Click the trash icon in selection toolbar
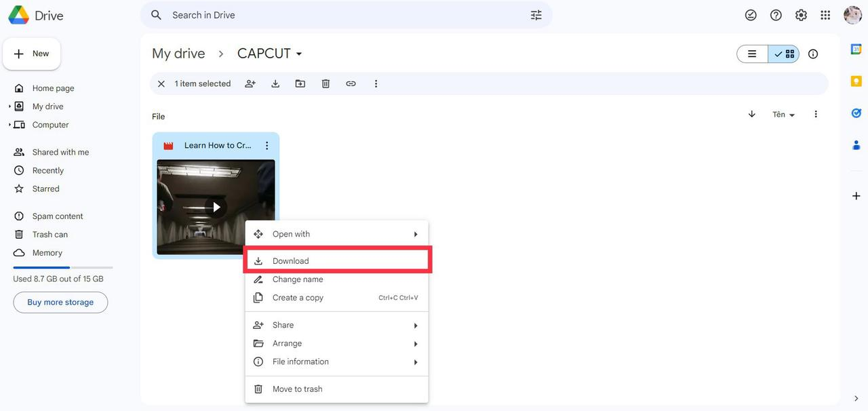The width and height of the screenshot is (868, 411). point(325,83)
